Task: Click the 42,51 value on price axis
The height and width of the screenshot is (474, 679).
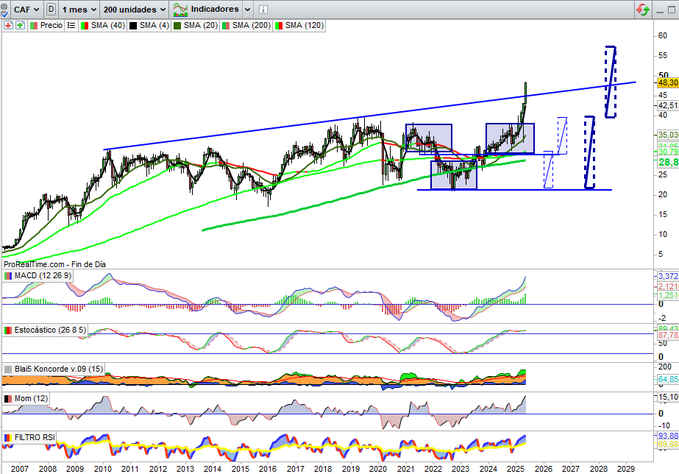Action: (668, 105)
